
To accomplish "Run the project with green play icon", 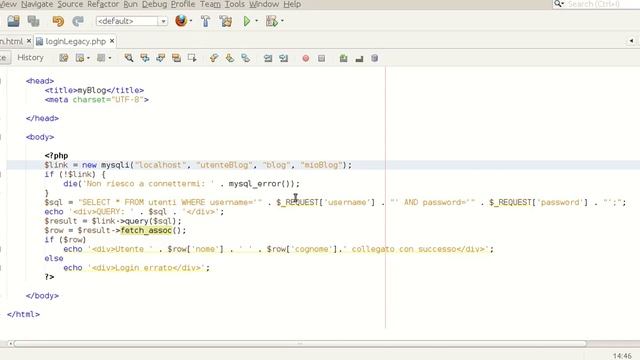I will [247, 21].
